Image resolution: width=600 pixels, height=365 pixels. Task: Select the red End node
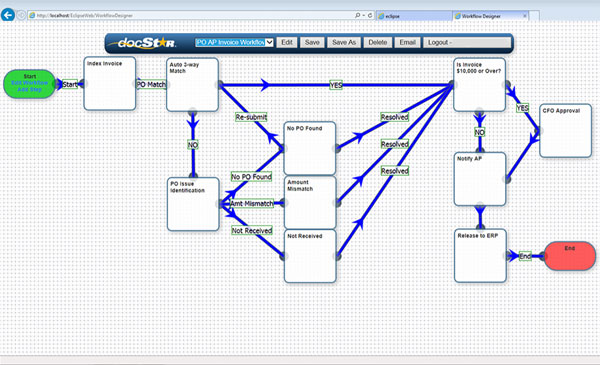(570, 256)
